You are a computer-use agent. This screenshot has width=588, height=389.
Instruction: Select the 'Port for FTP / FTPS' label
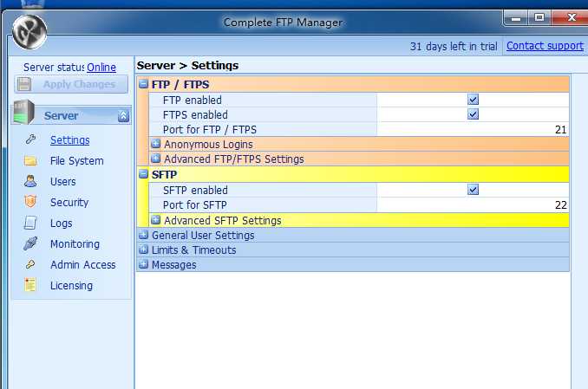point(210,130)
